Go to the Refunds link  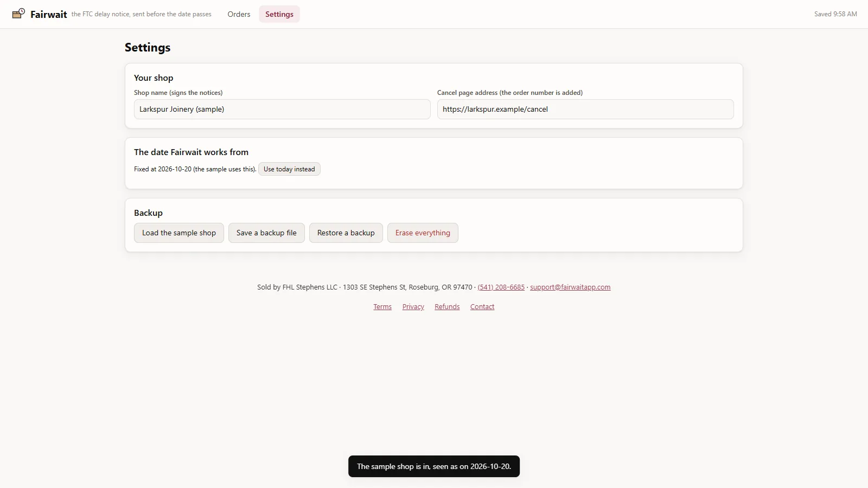coord(447,307)
